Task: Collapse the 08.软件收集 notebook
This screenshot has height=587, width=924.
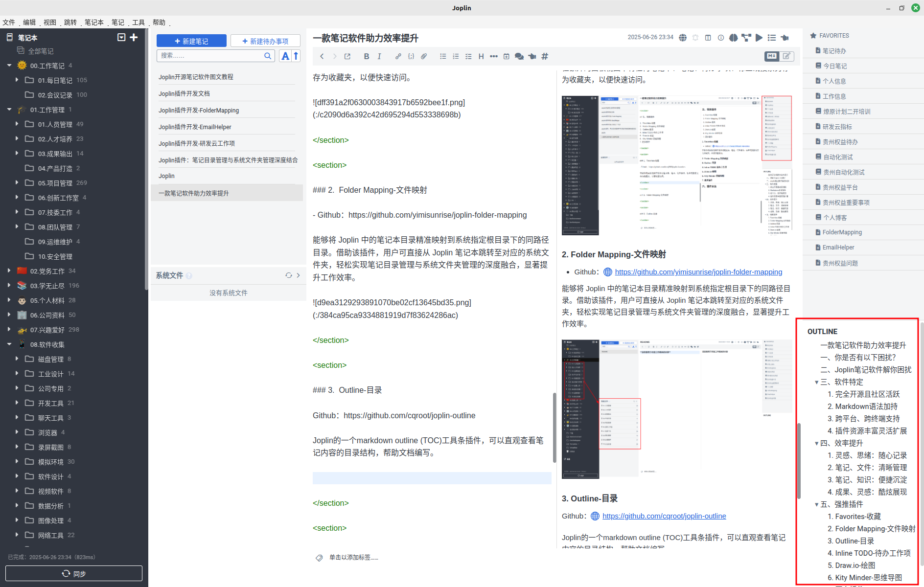Action: [9, 344]
